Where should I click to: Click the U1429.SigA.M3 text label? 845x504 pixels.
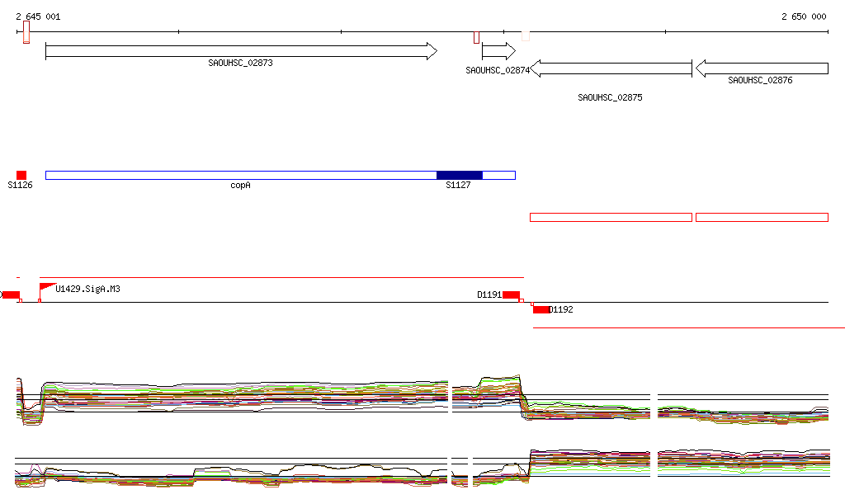click(x=87, y=290)
